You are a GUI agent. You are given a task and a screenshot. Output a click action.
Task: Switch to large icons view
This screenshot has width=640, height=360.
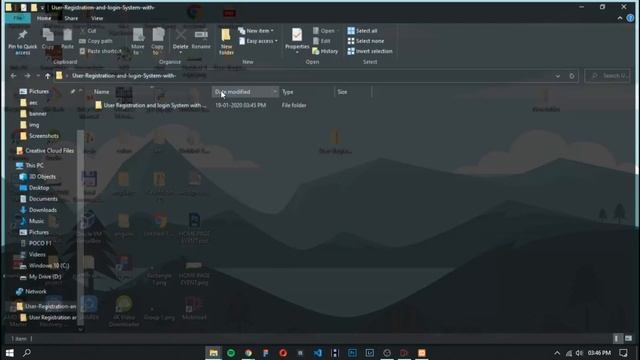click(x=629, y=338)
